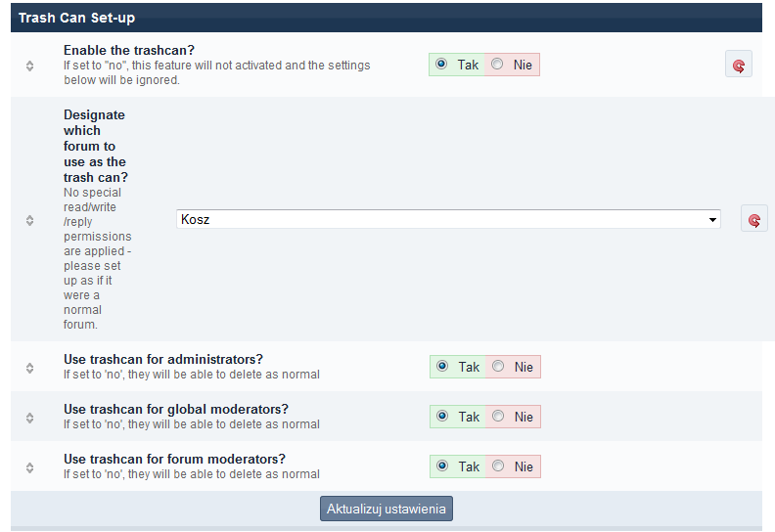The height and width of the screenshot is (532, 775).
Task: Select Nie for trashcan for administrators
Action: [x=498, y=367]
